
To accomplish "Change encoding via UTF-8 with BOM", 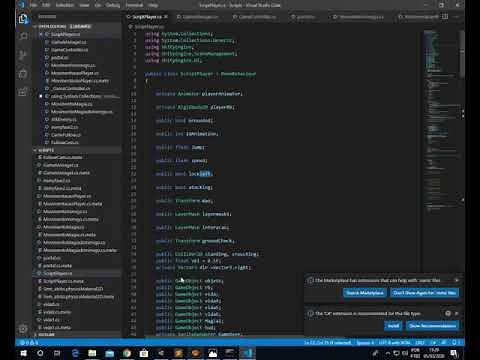I will pyautogui.click(x=395, y=342).
